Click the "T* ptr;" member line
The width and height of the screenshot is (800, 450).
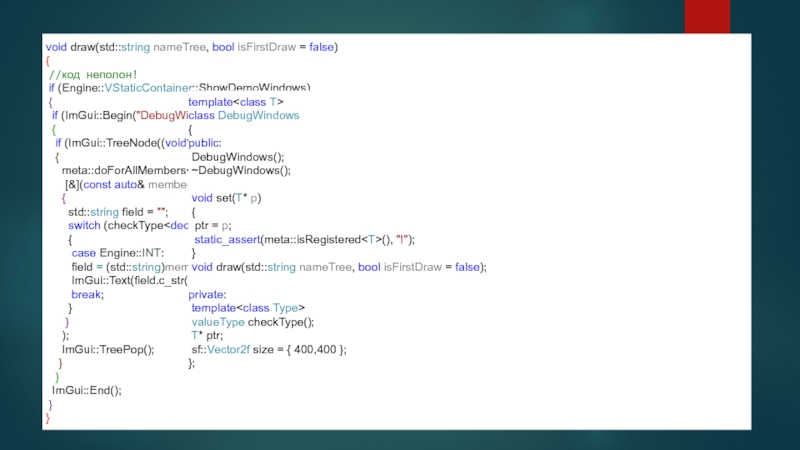click(x=207, y=336)
